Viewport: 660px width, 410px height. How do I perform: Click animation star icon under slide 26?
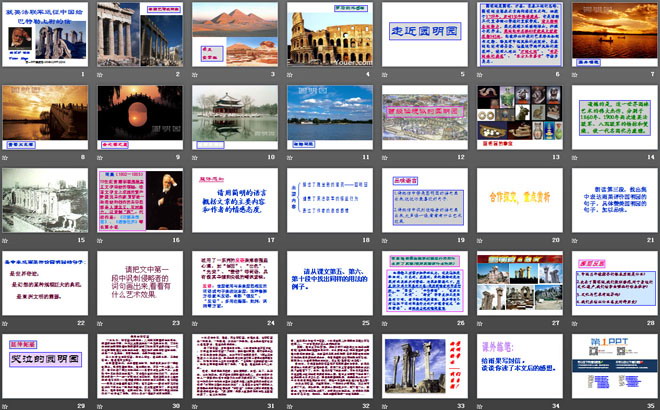coord(385,323)
